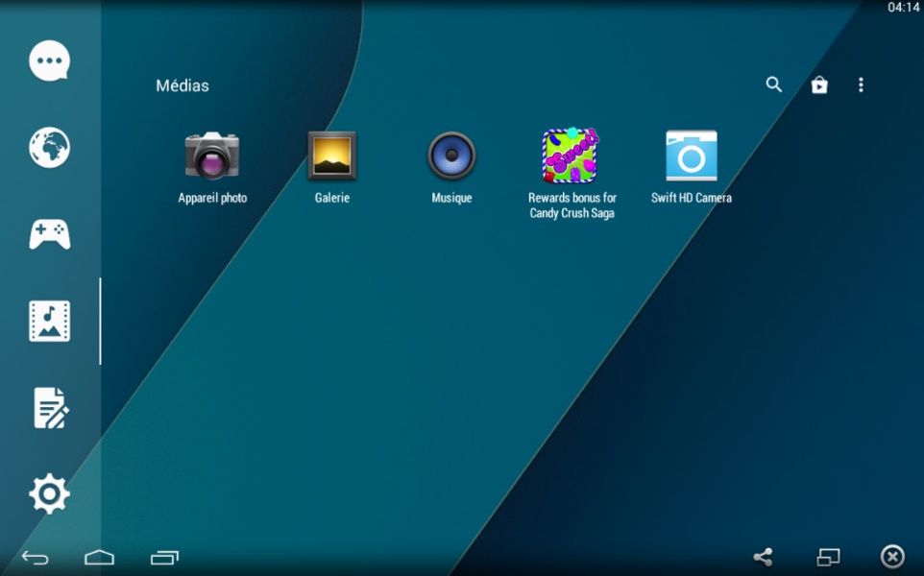924x576 pixels.
Task: Open the Galerie app
Action: (x=332, y=156)
